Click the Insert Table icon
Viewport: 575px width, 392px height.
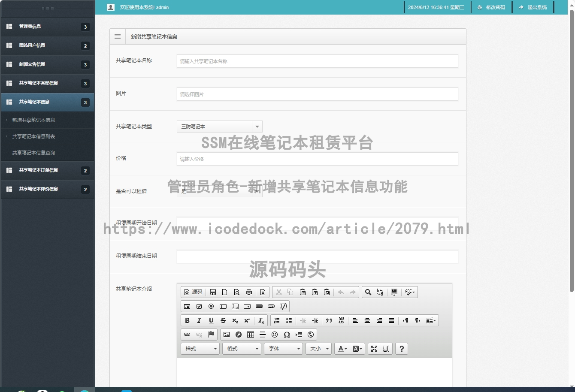pyautogui.click(x=251, y=335)
